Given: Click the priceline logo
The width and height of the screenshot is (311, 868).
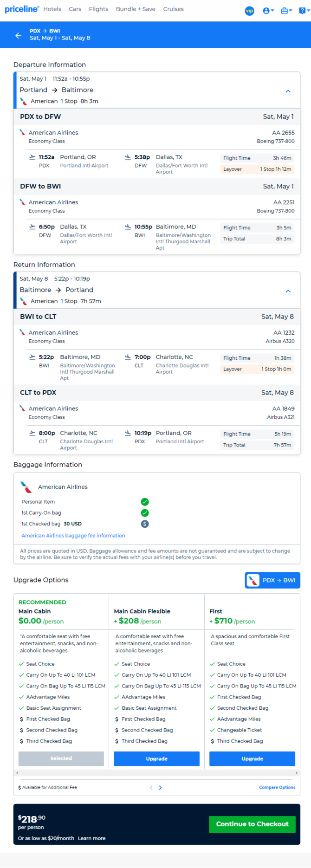Looking at the screenshot, I should tap(21, 9).
